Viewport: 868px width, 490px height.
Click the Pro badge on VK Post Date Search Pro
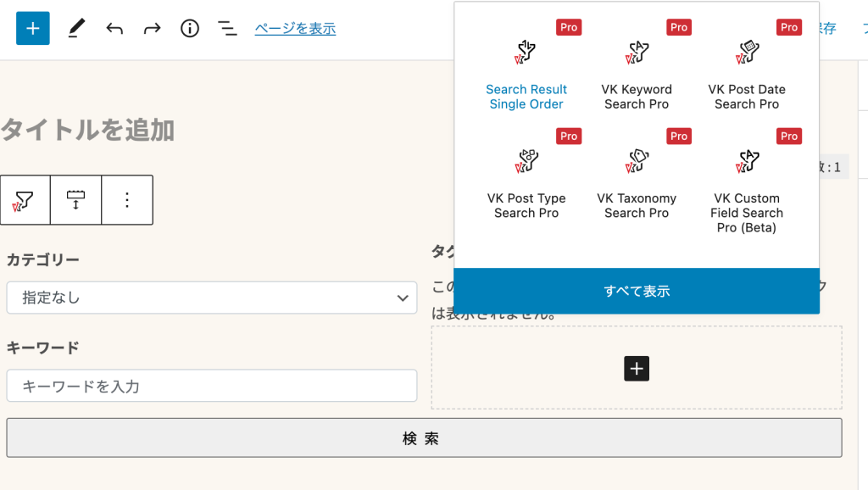point(789,27)
